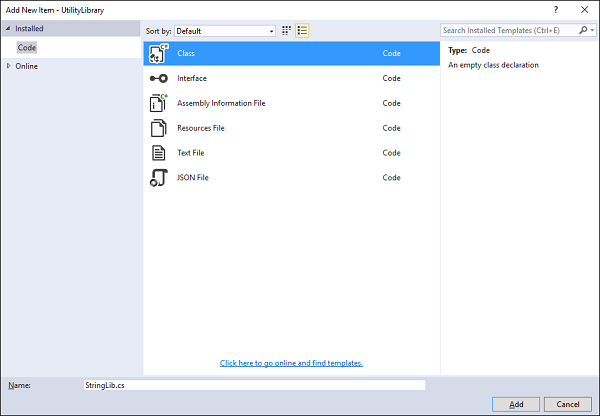Open the go online templates link
The image size is (600, 416).
(291, 363)
